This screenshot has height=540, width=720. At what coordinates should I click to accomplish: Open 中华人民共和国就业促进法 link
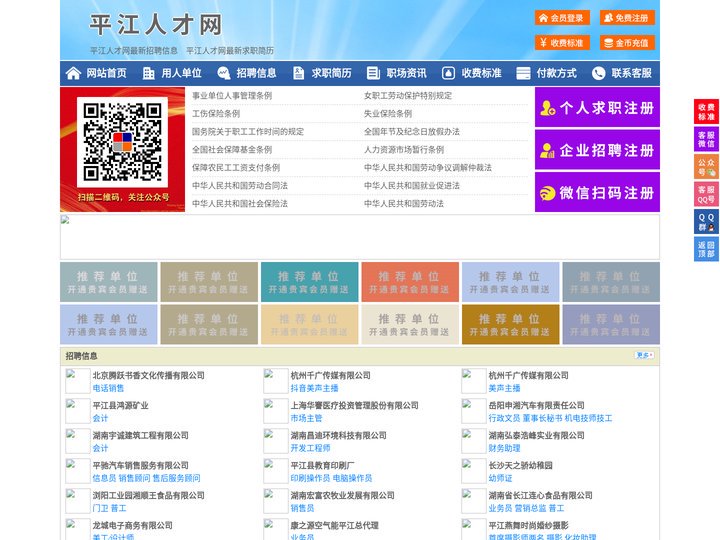coord(412,186)
